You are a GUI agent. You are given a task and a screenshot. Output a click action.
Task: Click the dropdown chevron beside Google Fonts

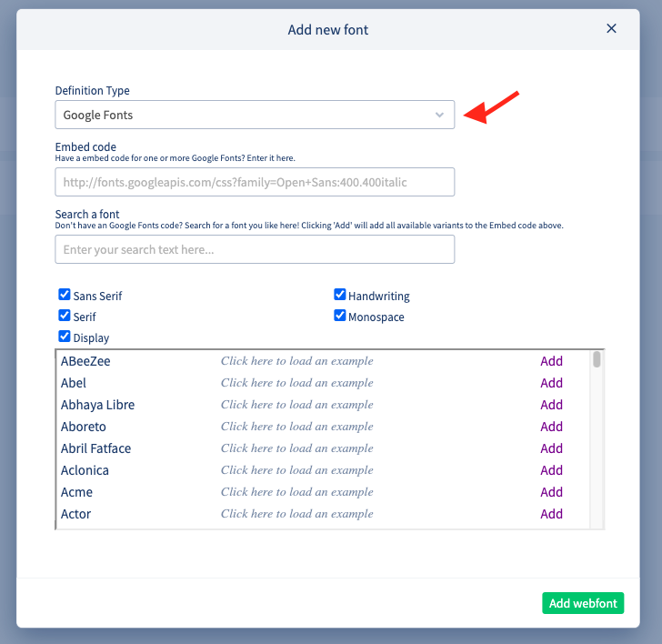(439, 115)
